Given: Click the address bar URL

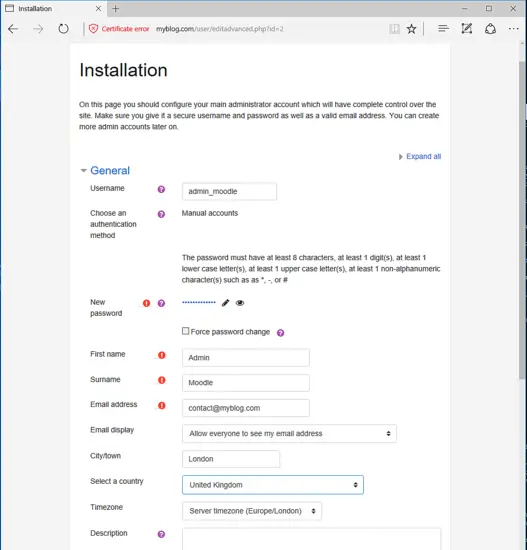Looking at the screenshot, I should click(220, 29).
